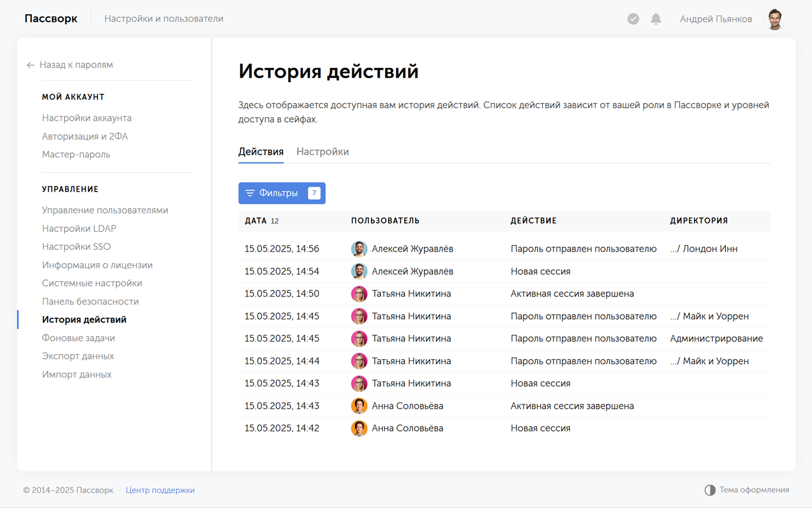Viewport: 812px width, 508px height.
Task: Open Управление пользователями section
Action: tap(105, 210)
